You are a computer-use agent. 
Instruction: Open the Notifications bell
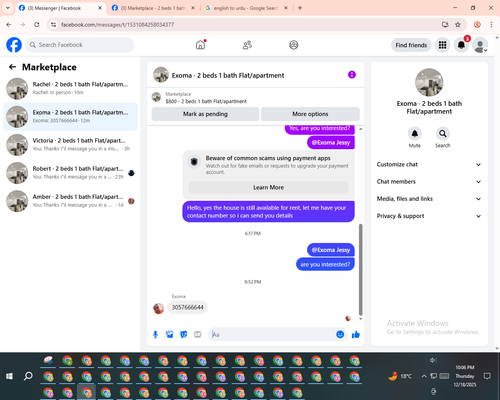pyautogui.click(x=461, y=45)
